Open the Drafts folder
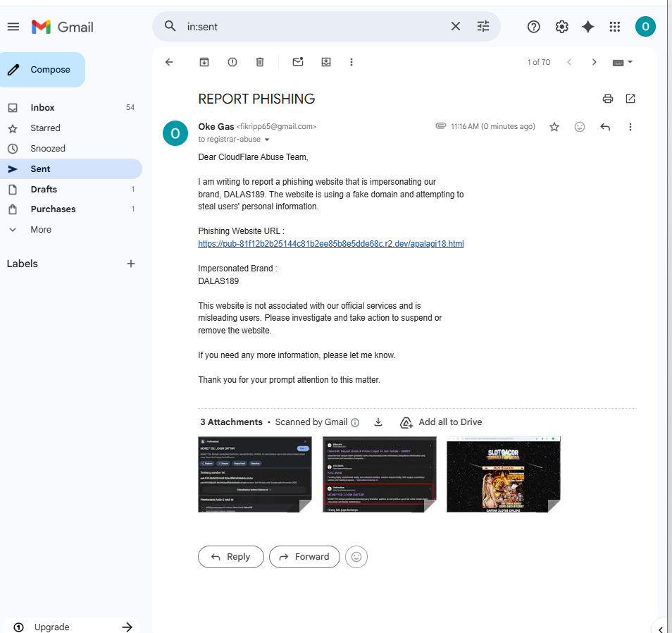Viewport: 672px width, 633px height. [x=70, y=189]
